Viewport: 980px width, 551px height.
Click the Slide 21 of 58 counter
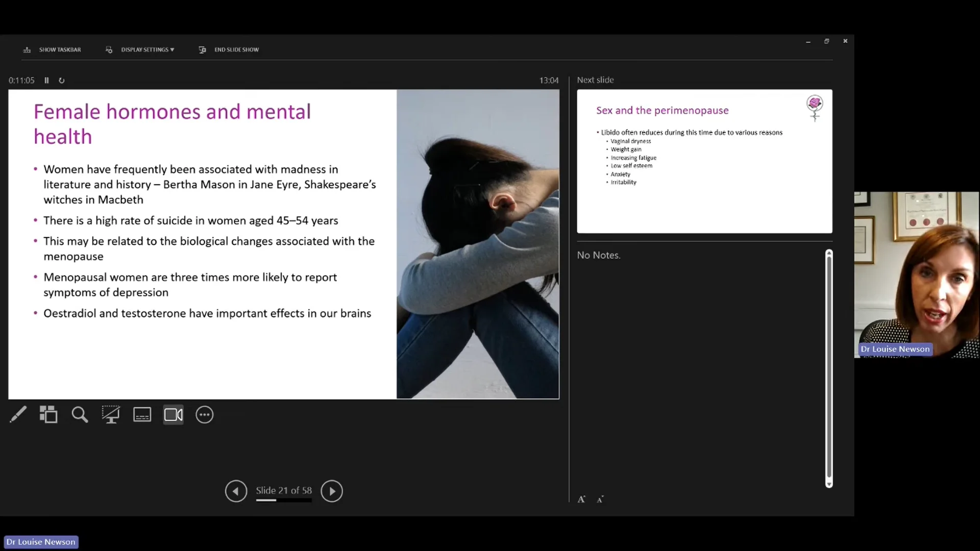[284, 490]
